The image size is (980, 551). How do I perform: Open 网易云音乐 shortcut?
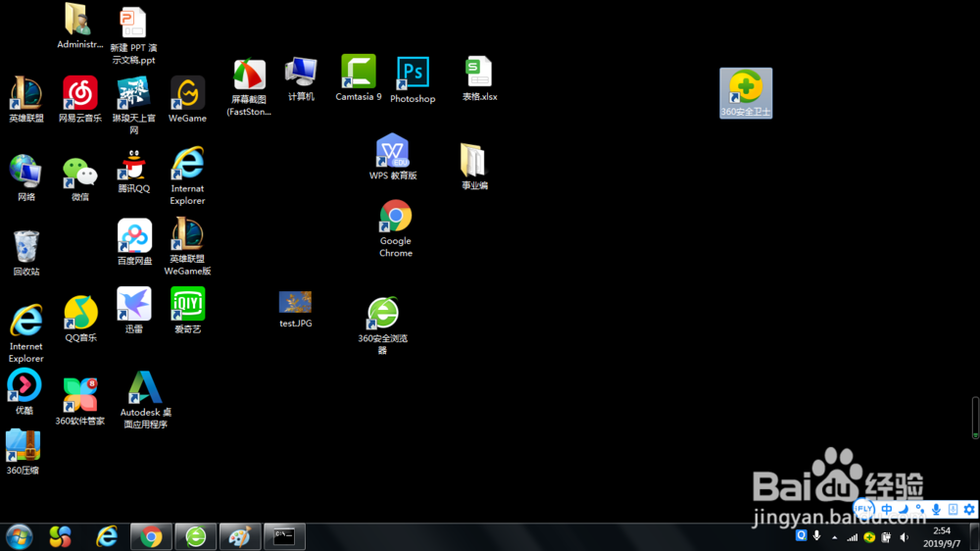pyautogui.click(x=80, y=99)
